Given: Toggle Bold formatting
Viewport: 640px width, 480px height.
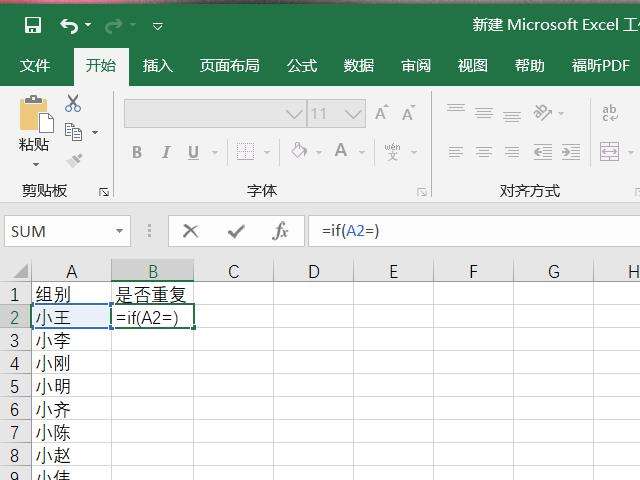Looking at the screenshot, I should tap(137, 152).
